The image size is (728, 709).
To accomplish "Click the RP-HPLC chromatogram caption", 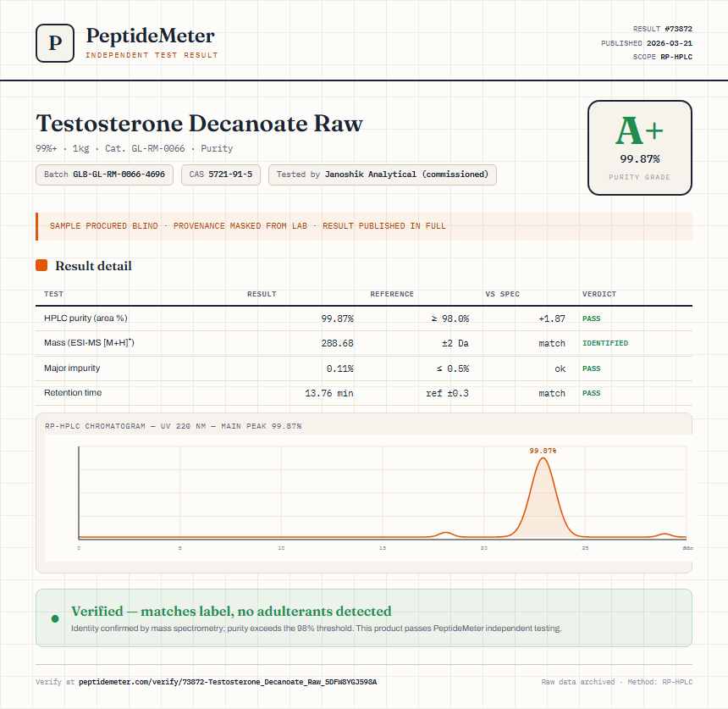I will tap(174, 426).
